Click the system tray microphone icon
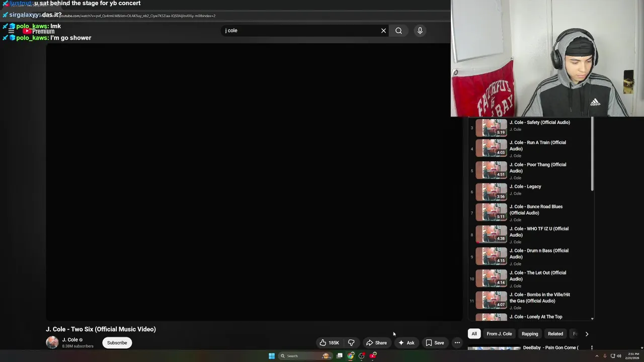Viewport: 644px width, 362px height. 605,356
